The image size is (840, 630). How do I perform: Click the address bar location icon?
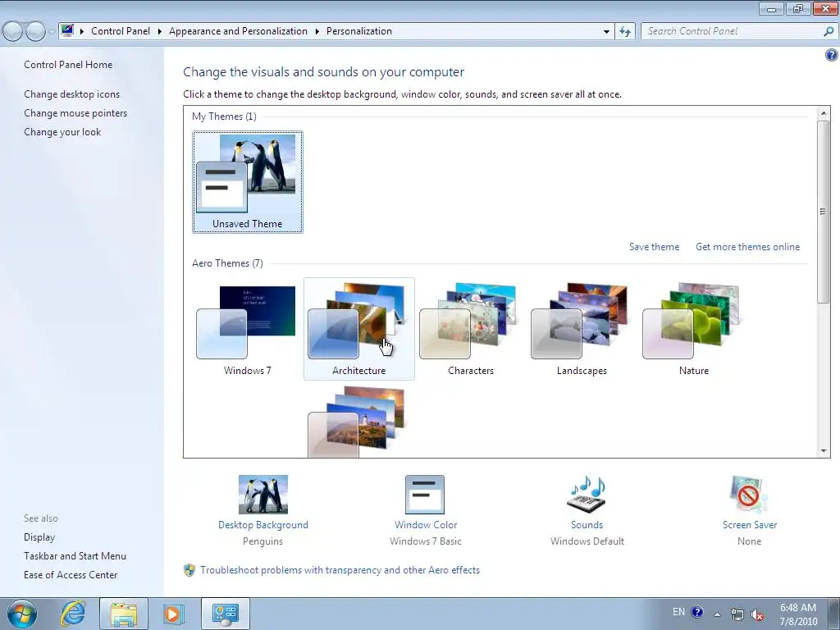click(67, 30)
